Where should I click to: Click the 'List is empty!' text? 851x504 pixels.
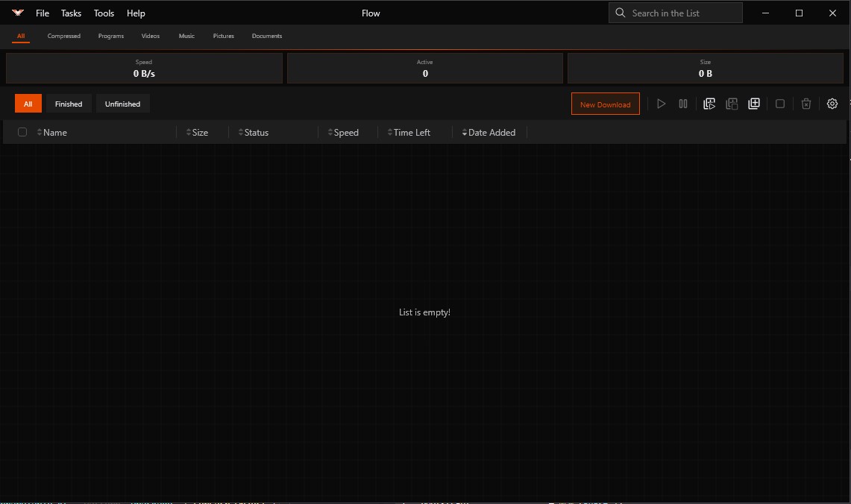tap(424, 312)
